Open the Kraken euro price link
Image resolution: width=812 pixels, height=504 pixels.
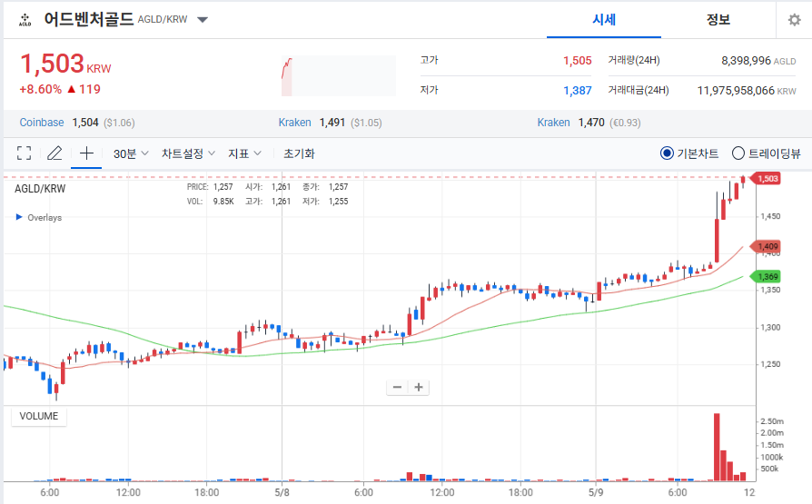pos(553,123)
